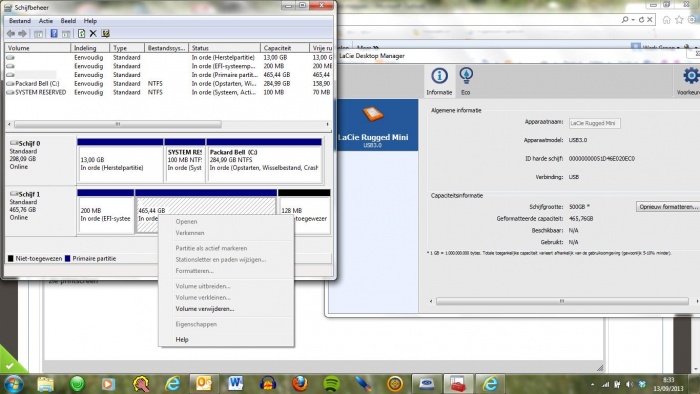Click the Niet-toegewezen black legend swatch

tap(11, 258)
